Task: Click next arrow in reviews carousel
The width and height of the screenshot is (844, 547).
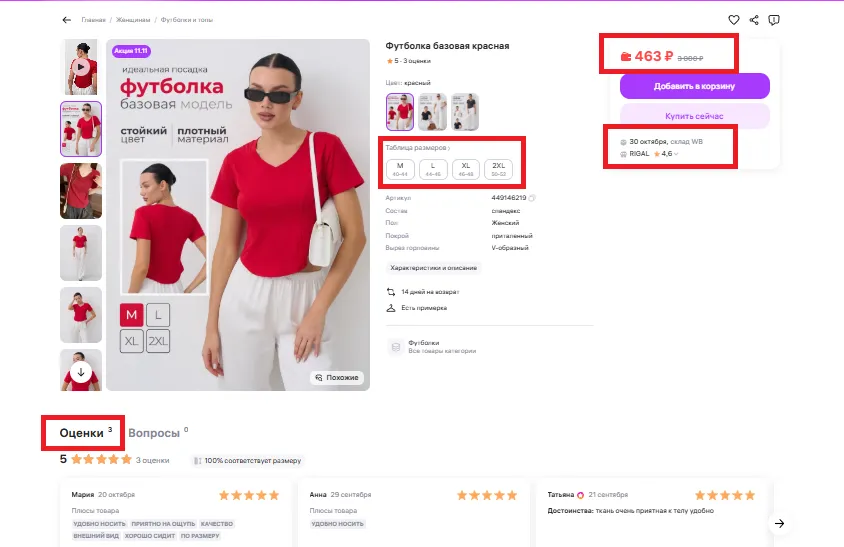Action: 780,523
